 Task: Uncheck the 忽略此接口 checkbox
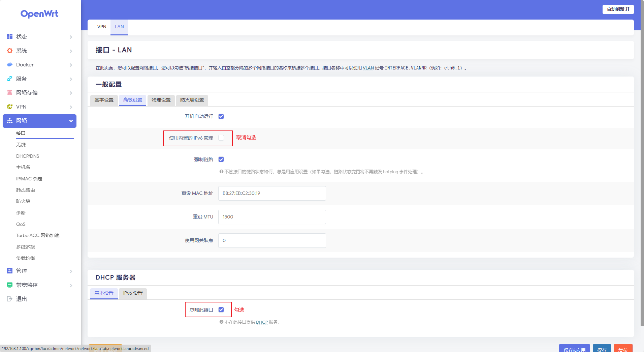coord(221,310)
